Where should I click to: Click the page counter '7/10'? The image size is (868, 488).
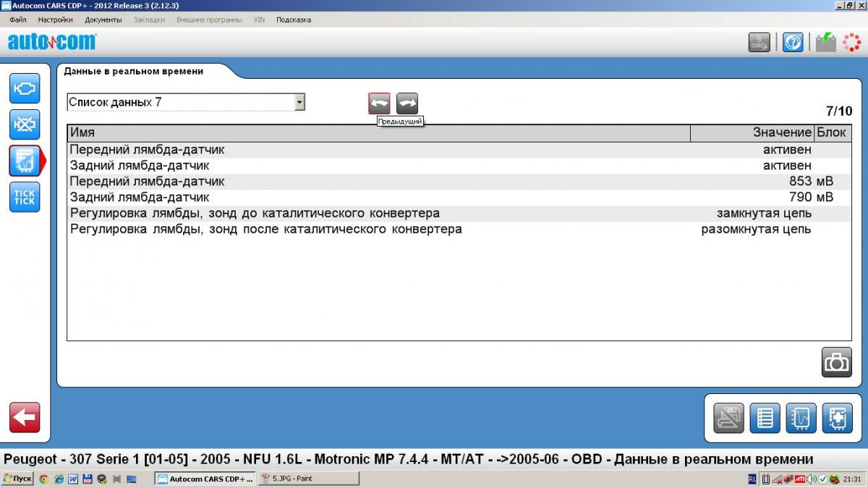point(839,111)
